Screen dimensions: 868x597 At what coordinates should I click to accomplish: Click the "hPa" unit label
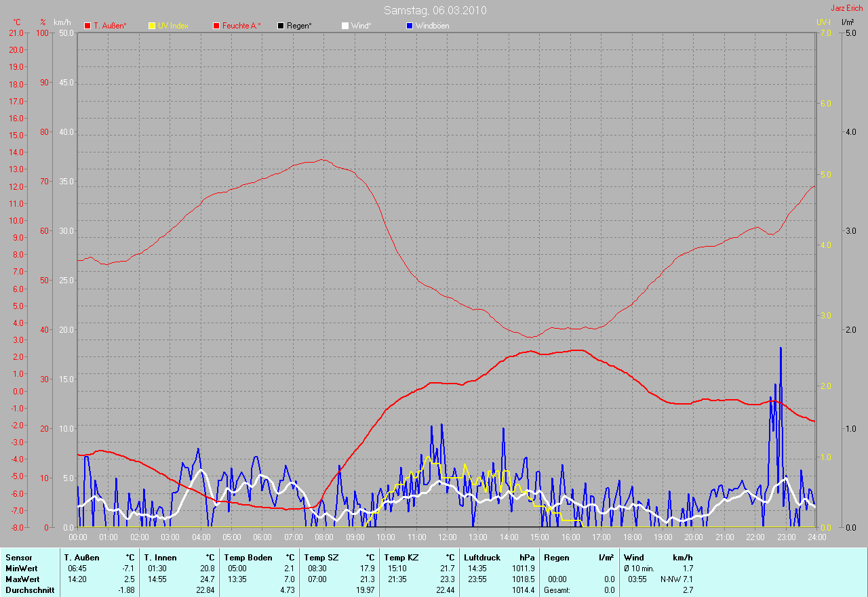(x=527, y=558)
